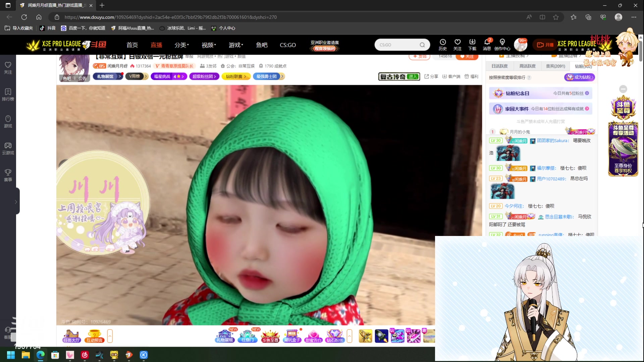644x362 pixels.
Task: Click the browser address bar URL
Action: (170, 17)
